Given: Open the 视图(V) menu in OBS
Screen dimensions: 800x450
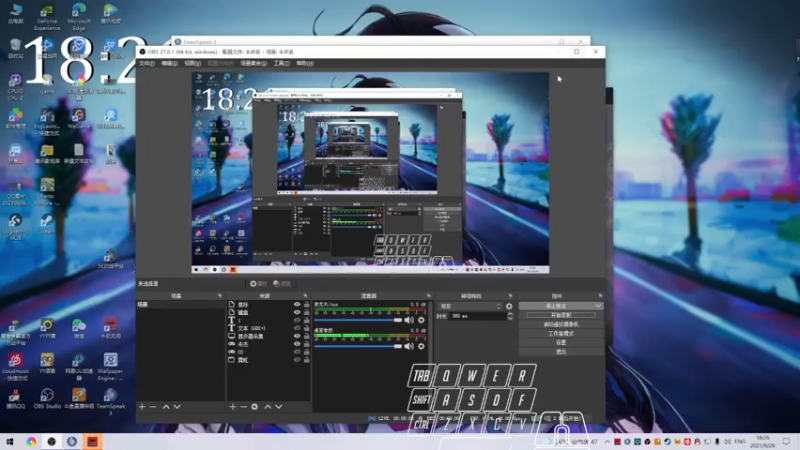Looking at the screenshot, I should tap(192, 63).
